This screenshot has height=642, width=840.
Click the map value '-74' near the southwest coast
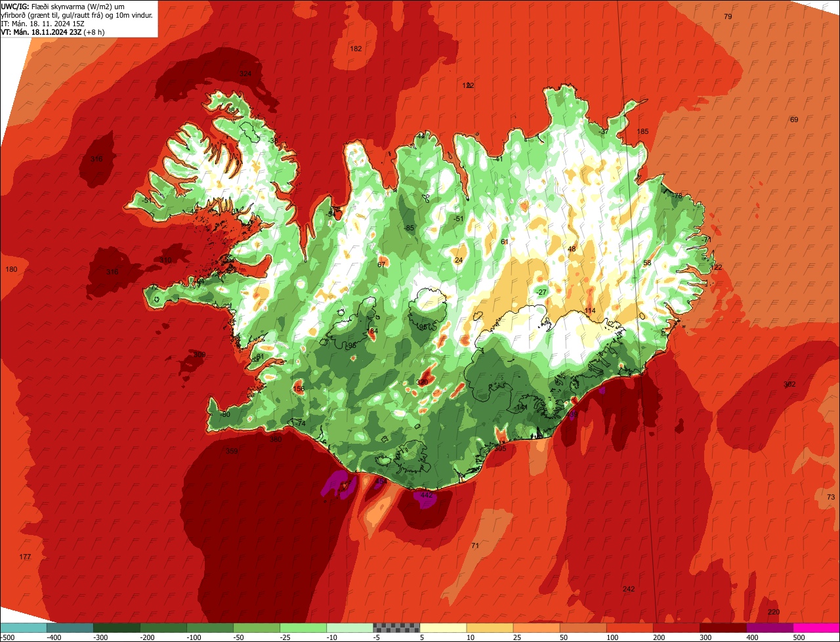[300, 423]
